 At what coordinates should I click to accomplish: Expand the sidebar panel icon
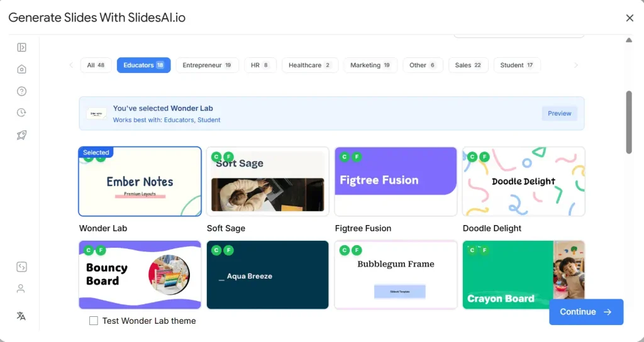tap(21, 47)
